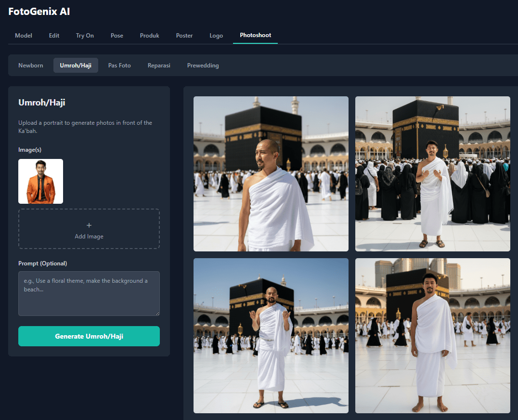Screen dimensions: 518x420
Task: Select the Photoshoot tab
Action: coord(255,35)
